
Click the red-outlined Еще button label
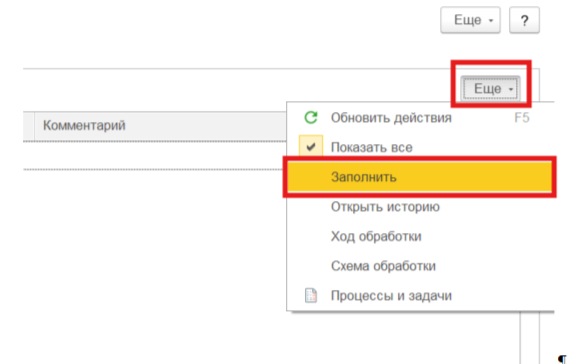487,89
